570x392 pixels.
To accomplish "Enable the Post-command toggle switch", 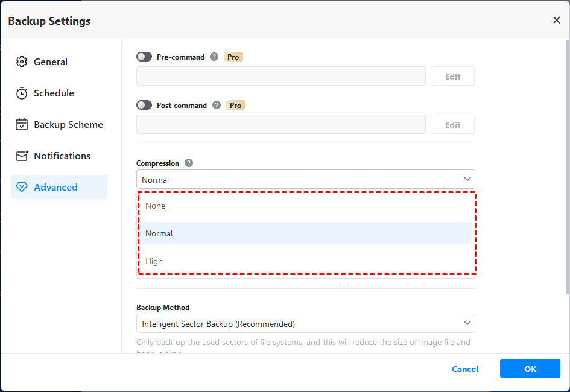I will [144, 105].
